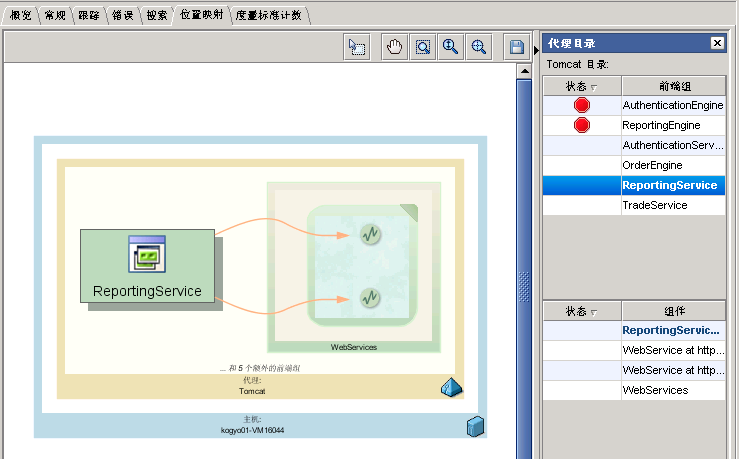Viewport: 739px width, 459px height.
Task: Open the 概览 tab
Action: pos(21,15)
